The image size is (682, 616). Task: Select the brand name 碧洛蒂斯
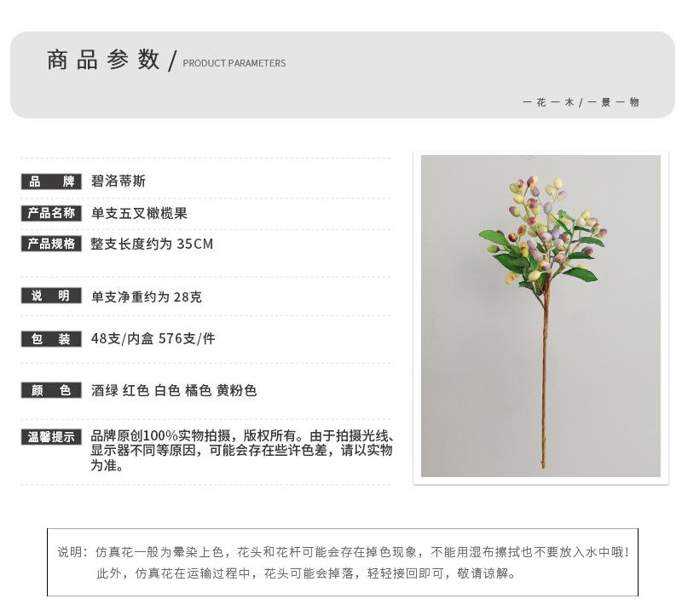tap(118, 181)
